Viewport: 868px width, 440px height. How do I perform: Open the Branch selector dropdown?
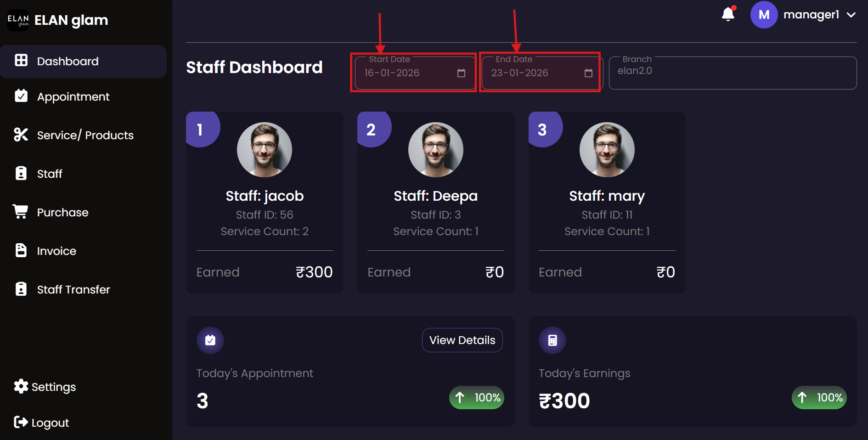coord(733,73)
